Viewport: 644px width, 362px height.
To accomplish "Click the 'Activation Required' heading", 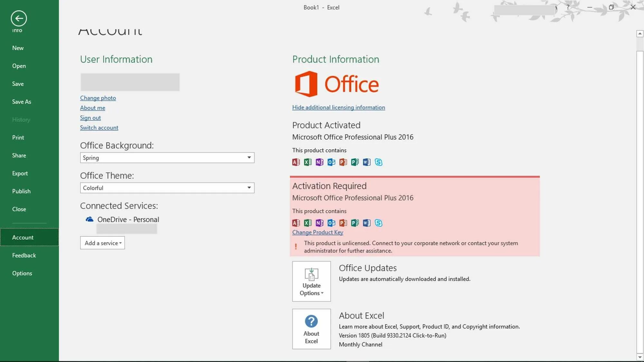I will (329, 186).
